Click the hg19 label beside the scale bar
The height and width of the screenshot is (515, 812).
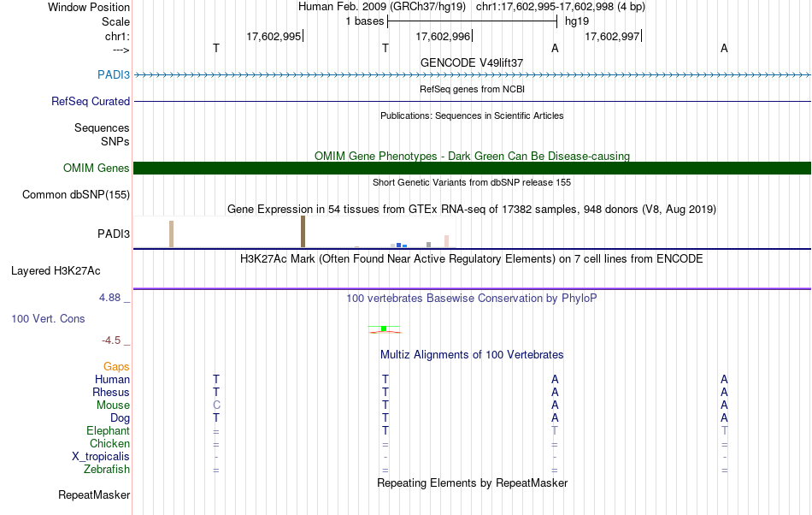577,21
